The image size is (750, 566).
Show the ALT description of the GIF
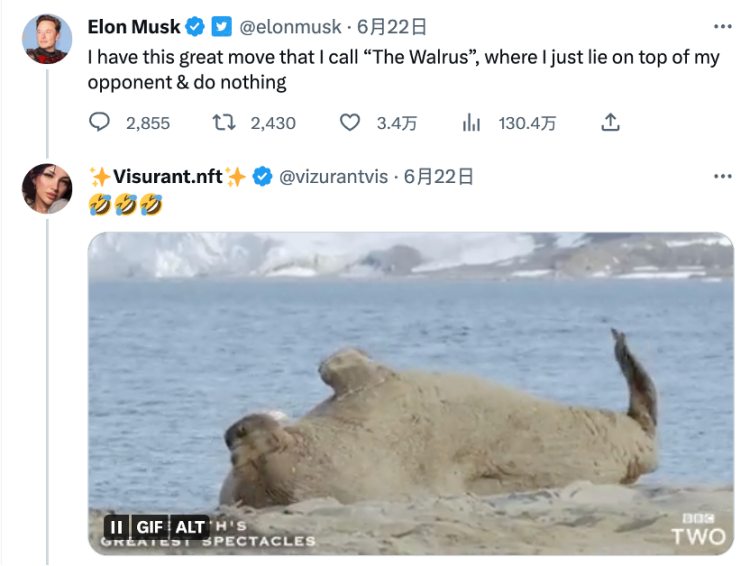(190, 527)
